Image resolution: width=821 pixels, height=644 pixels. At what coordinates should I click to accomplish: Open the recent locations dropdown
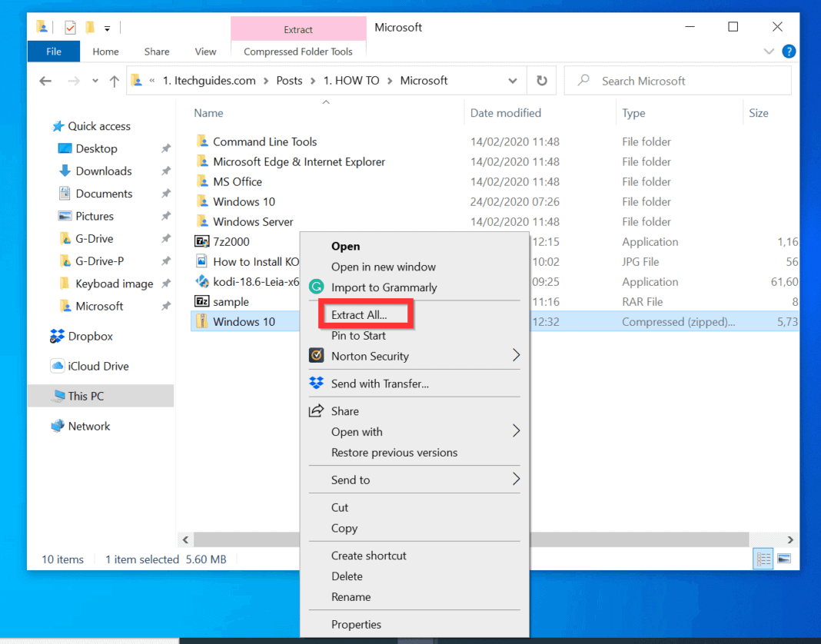[x=95, y=81]
